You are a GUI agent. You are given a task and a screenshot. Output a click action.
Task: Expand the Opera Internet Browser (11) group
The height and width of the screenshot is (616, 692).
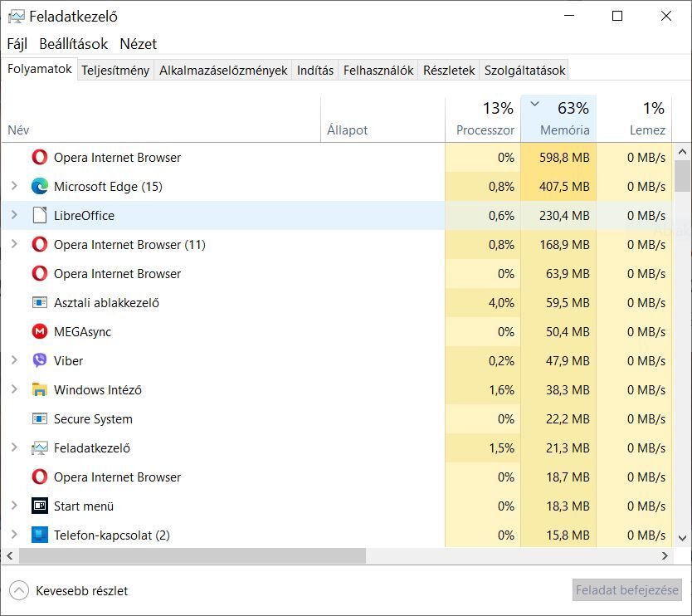(x=14, y=244)
